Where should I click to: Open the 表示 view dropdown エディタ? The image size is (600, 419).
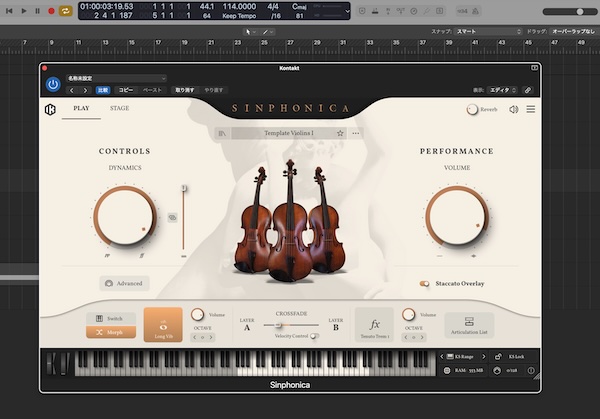[x=503, y=90]
